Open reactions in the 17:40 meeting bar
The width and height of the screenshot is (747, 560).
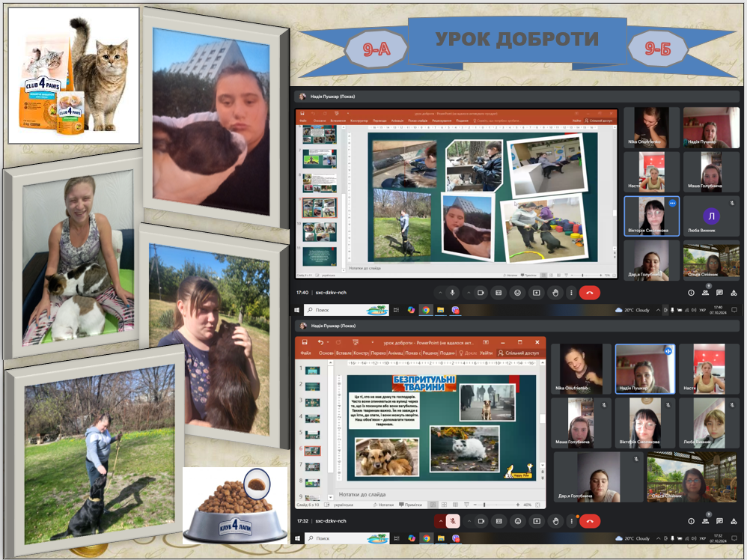pos(517,293)
